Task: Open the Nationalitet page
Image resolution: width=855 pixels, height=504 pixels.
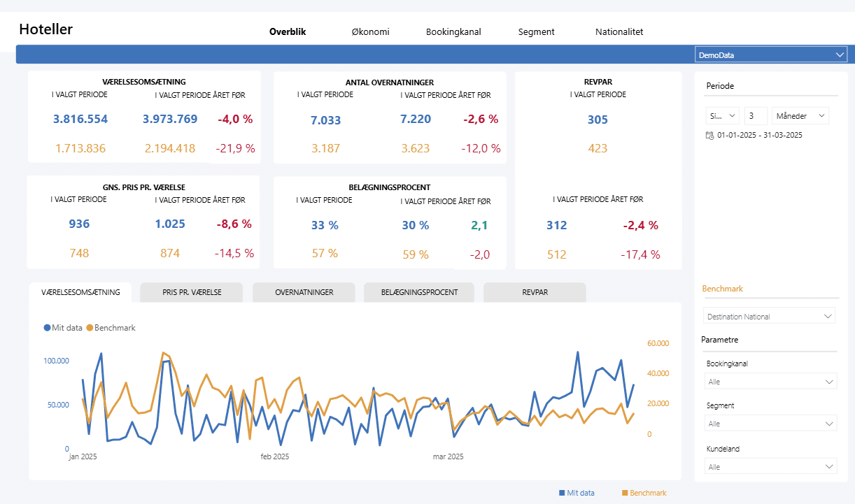Action: coord(619,31)
